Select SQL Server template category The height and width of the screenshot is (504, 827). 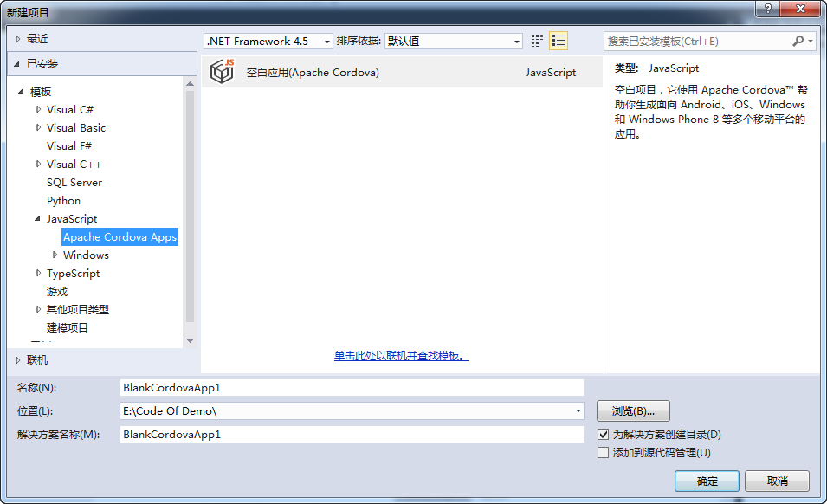pyautogui.click(x=74, y=182)
